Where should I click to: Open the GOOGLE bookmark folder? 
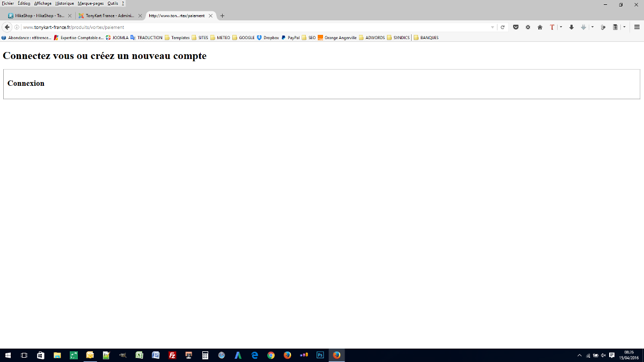[x=243, y=38]
